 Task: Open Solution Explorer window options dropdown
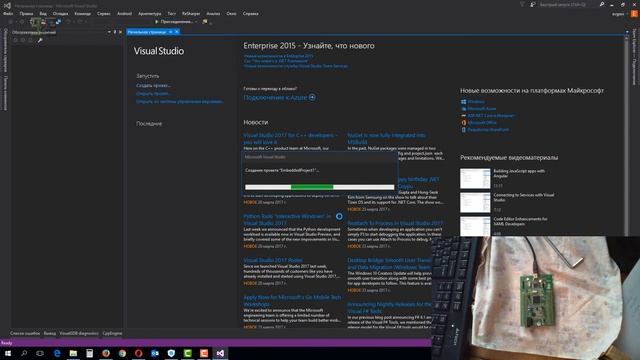(109, 32)
